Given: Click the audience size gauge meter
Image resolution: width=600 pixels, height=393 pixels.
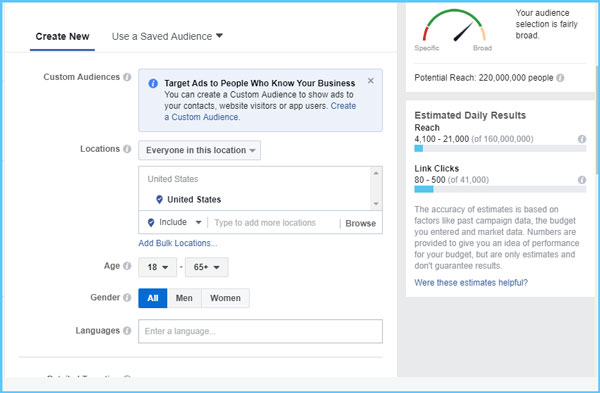Looking at the screenshot, I should tap(454, 26).
